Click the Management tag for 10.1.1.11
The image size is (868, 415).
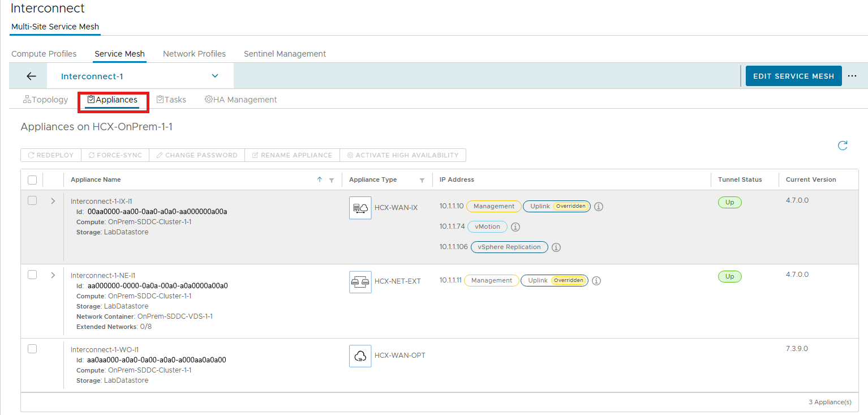pyautogui.click(x=492, y=280)
